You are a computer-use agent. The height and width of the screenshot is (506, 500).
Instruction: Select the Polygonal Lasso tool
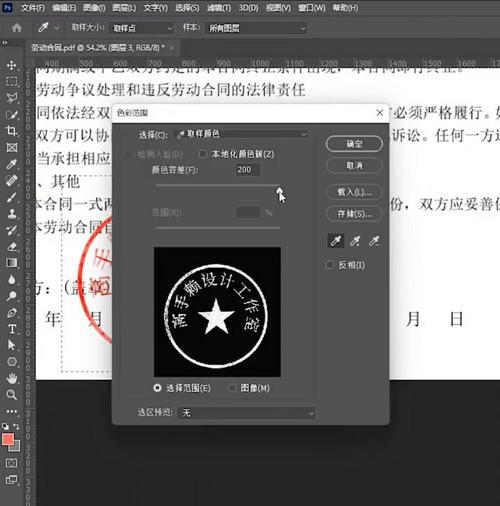12,98
